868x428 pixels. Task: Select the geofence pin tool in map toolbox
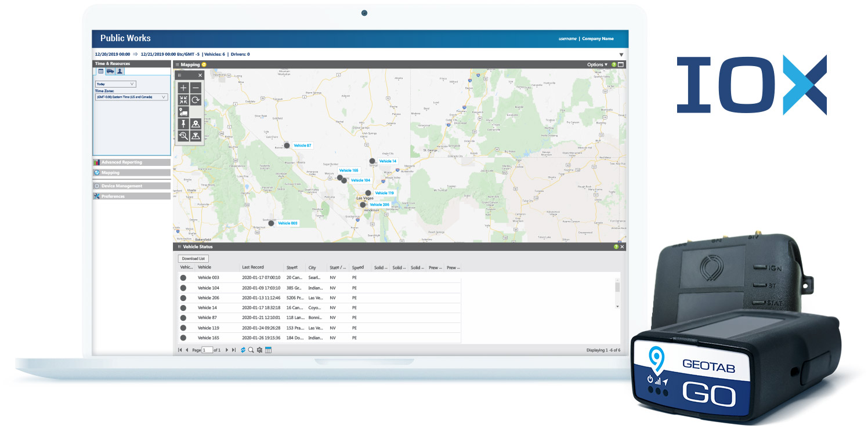click(196, 136)
